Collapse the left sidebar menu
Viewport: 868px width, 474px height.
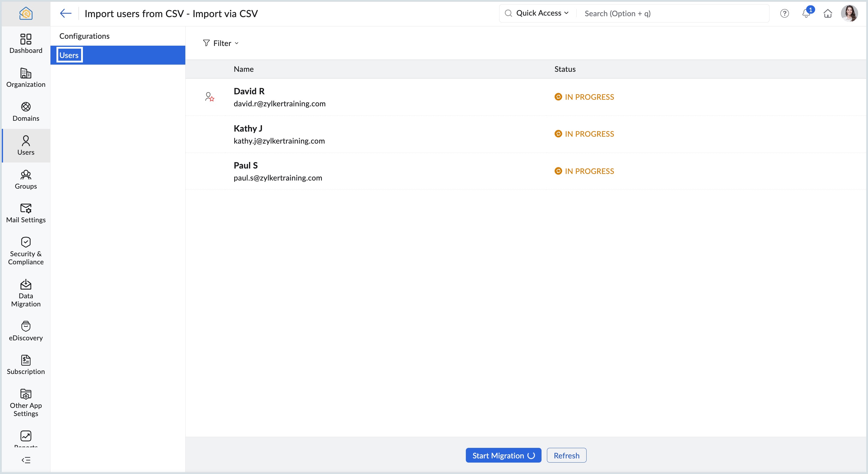[26, 460]
